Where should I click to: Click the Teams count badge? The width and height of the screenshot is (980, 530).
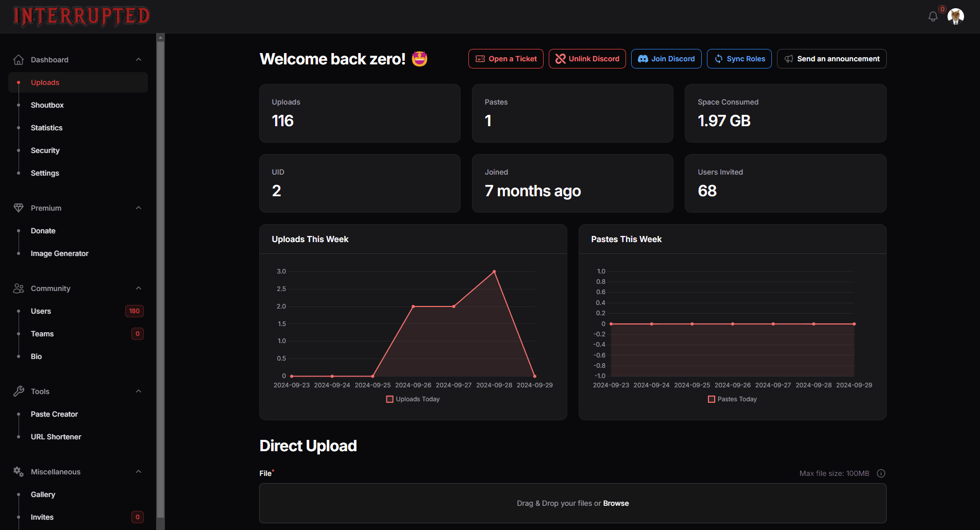pos(138,334)
